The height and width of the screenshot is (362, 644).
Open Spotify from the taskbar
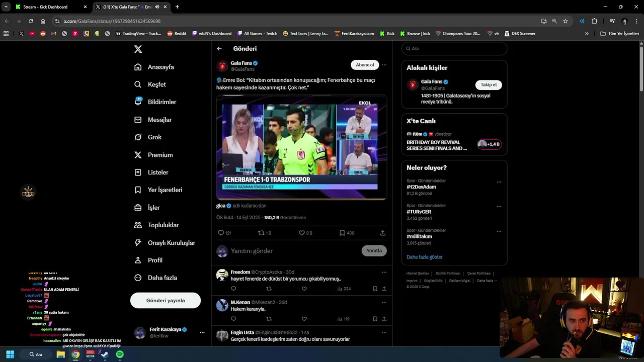tap(120, 354)
